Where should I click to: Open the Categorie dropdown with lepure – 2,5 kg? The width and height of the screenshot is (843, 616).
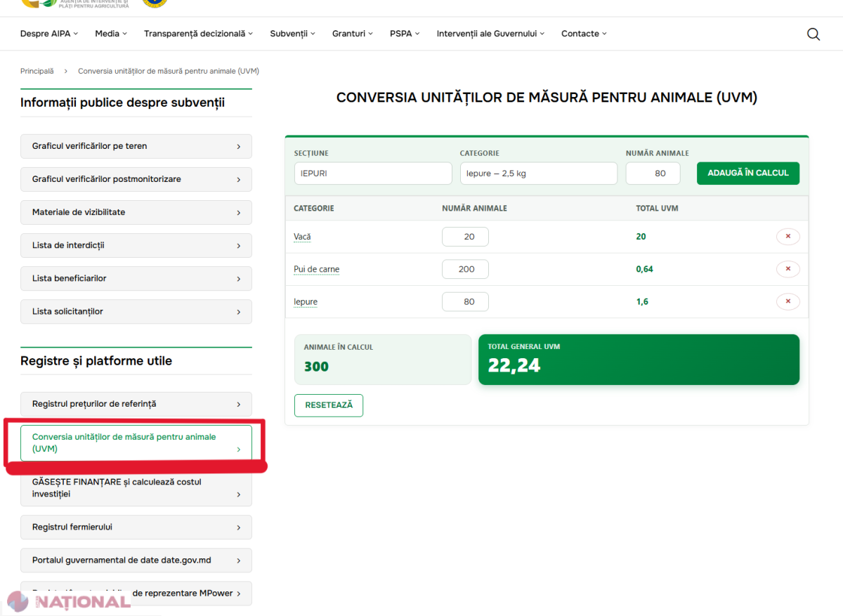[x=539, y=173]
